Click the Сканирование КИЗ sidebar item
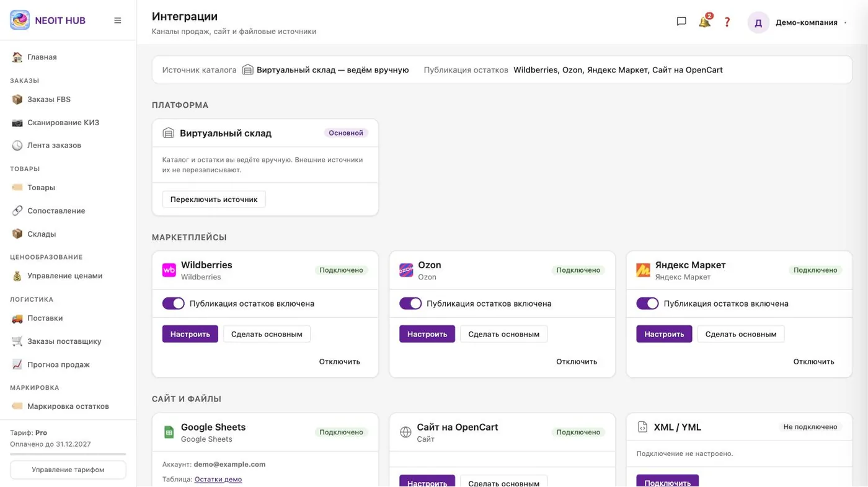The height and width of the screenshot is (487, 868). 68,123
